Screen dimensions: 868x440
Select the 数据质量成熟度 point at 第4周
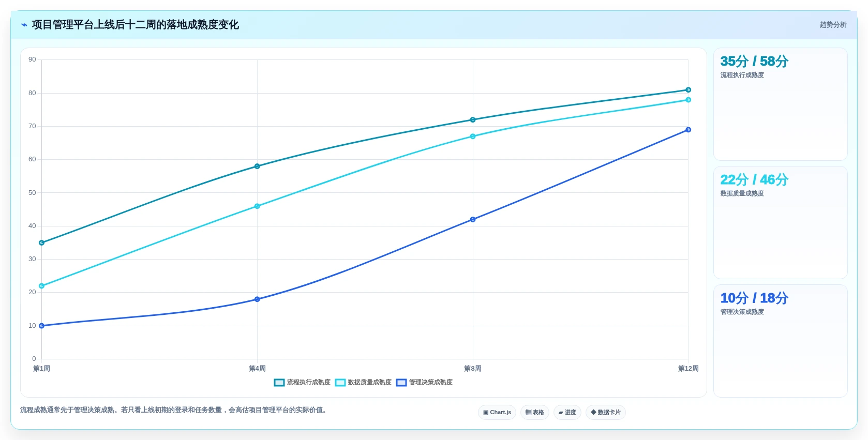(x=257, y=206)
